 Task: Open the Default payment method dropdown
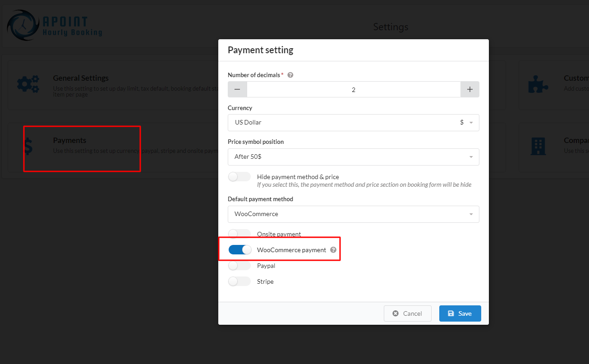point(354,214)
